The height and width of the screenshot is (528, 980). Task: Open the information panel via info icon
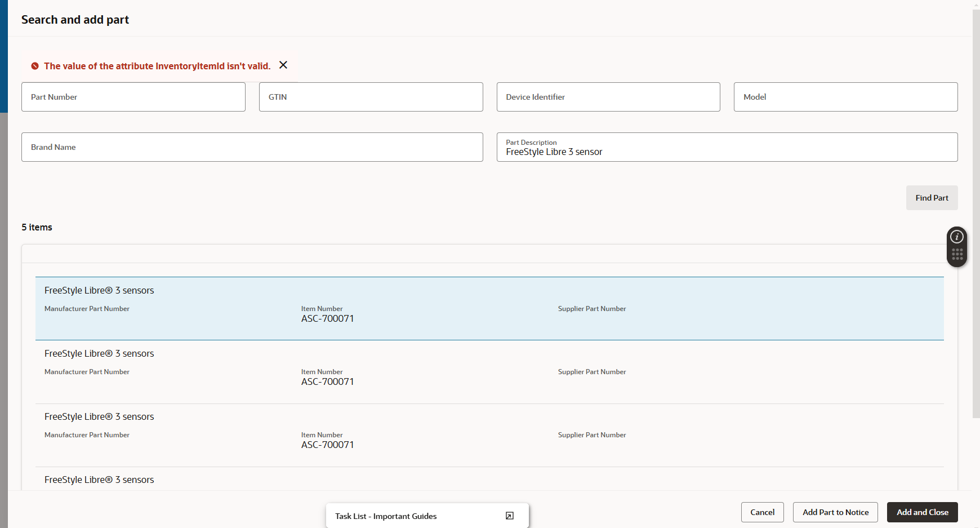coord(956,237)
